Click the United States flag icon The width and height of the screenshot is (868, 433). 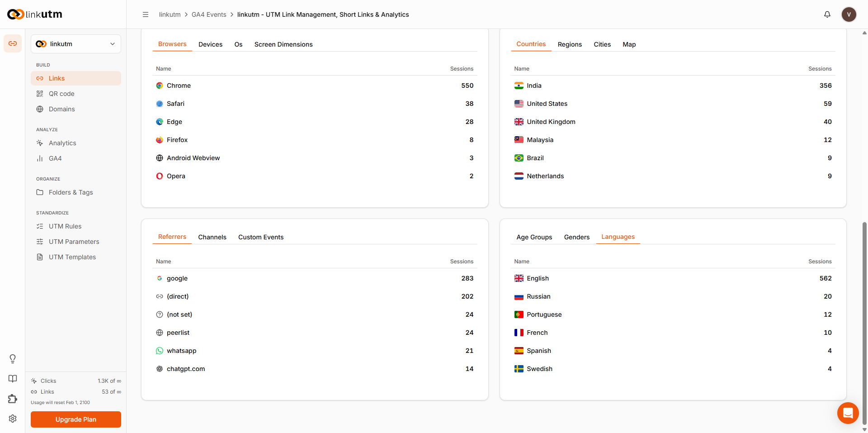click(519, 104)
